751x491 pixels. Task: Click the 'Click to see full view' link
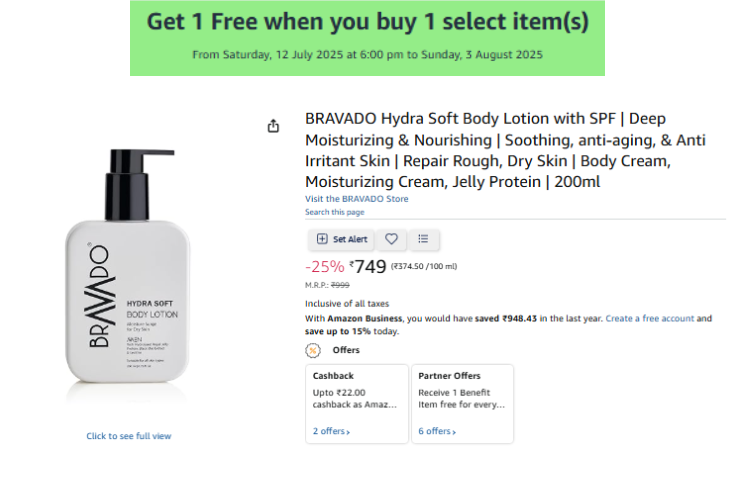(128, 436)
